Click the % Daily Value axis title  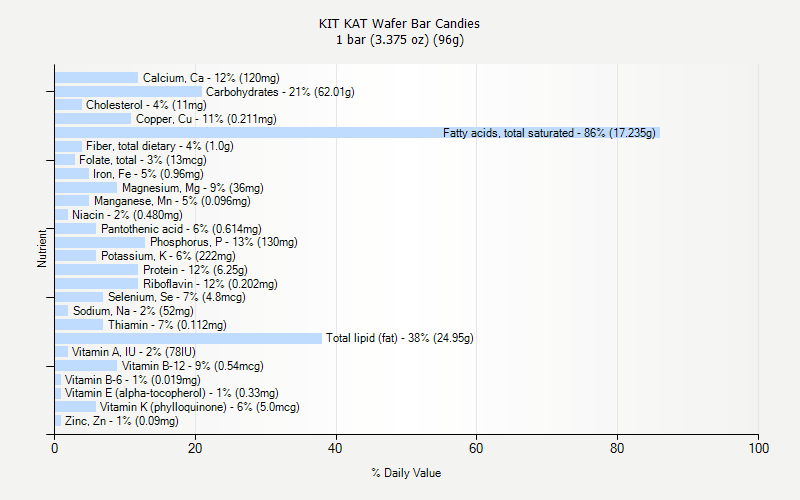406,473
